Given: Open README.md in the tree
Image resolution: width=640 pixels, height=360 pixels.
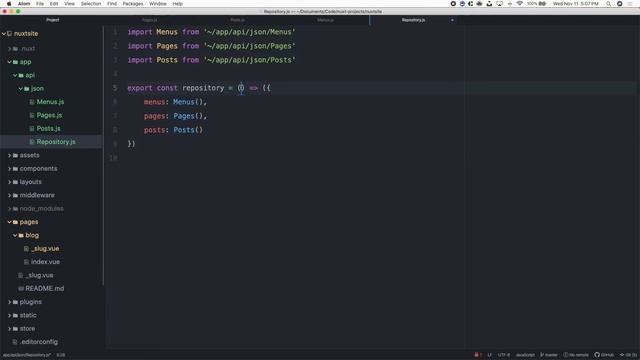Looking at the screenshot, I should click(x=44, y=289).
